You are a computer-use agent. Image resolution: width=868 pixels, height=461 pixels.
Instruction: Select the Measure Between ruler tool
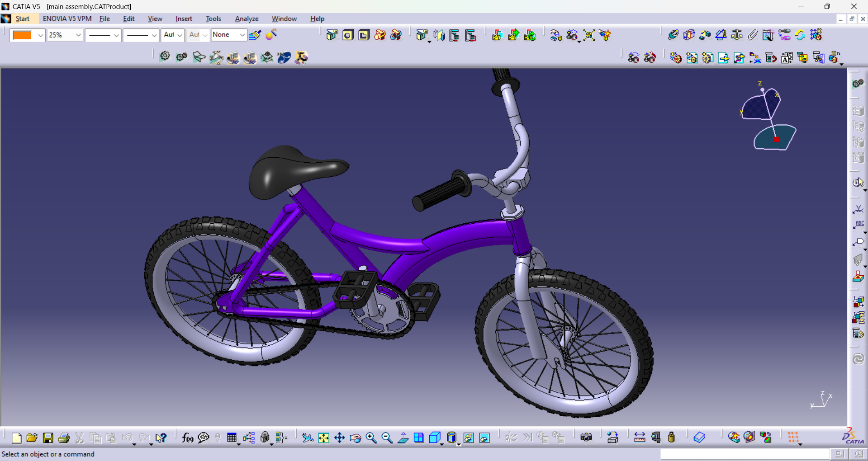(x=639, y=437)
